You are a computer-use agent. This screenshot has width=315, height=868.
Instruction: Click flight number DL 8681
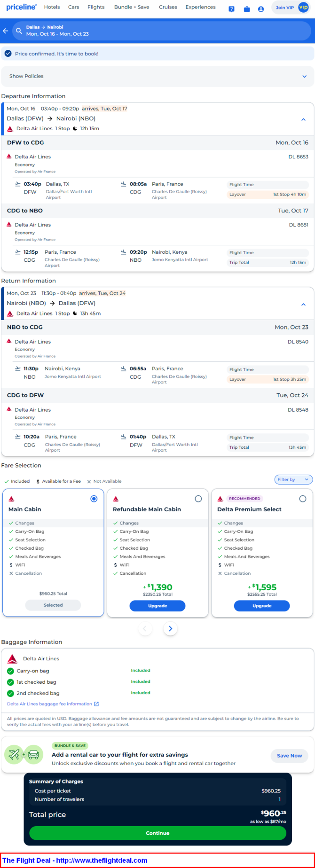299,225
